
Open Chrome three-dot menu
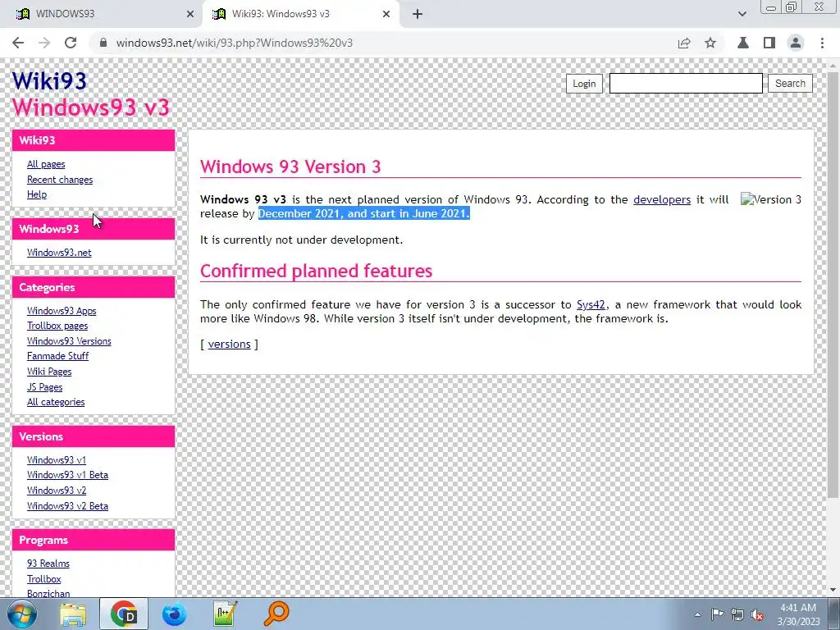822,43
